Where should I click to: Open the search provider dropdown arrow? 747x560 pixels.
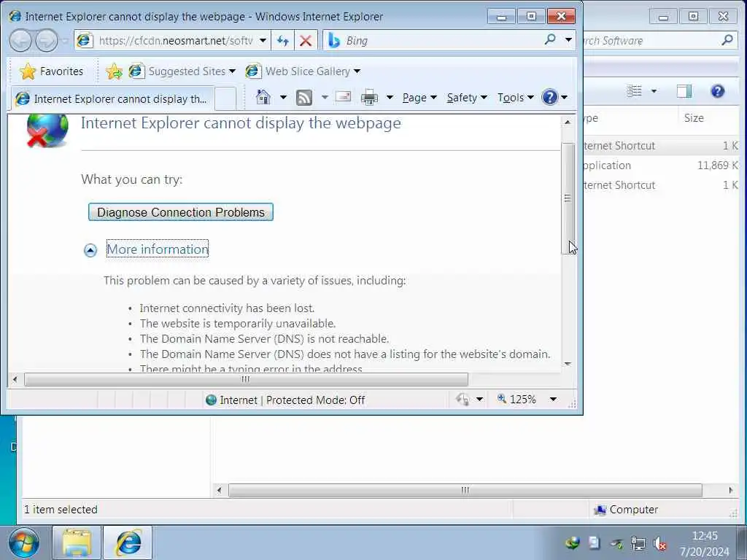(568, 40)
